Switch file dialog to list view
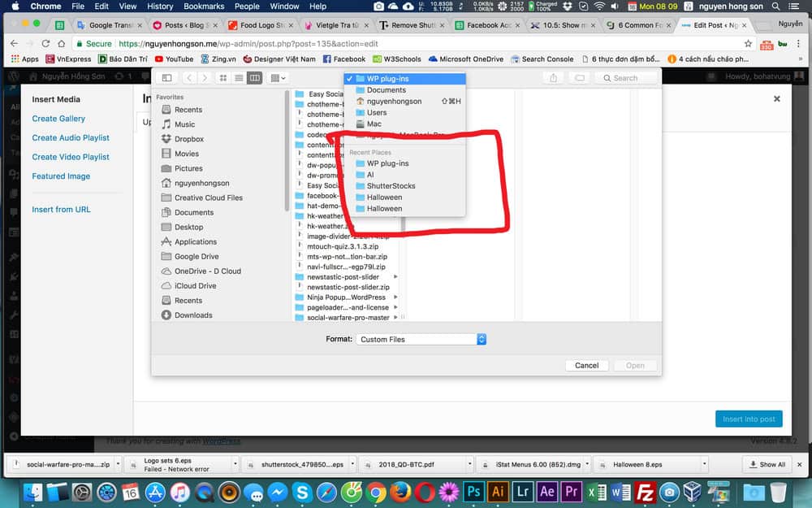812x508 pixels. [239, 78]
